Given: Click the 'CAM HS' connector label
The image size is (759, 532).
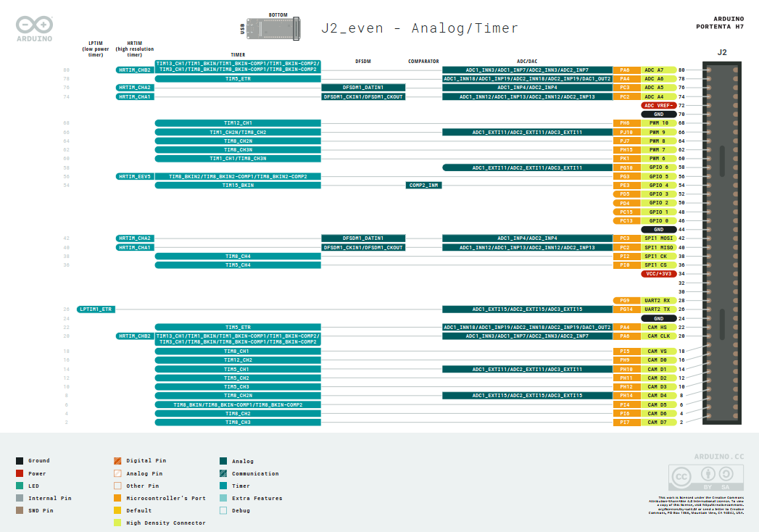Looking at the screenshot, I should click(x=659, y=327).
